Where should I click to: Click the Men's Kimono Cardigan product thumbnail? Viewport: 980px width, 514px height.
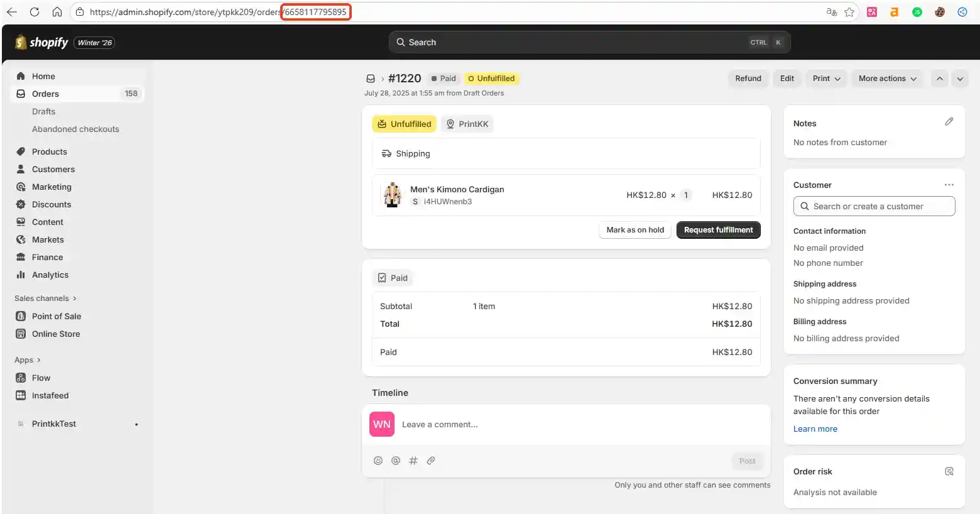393,195
